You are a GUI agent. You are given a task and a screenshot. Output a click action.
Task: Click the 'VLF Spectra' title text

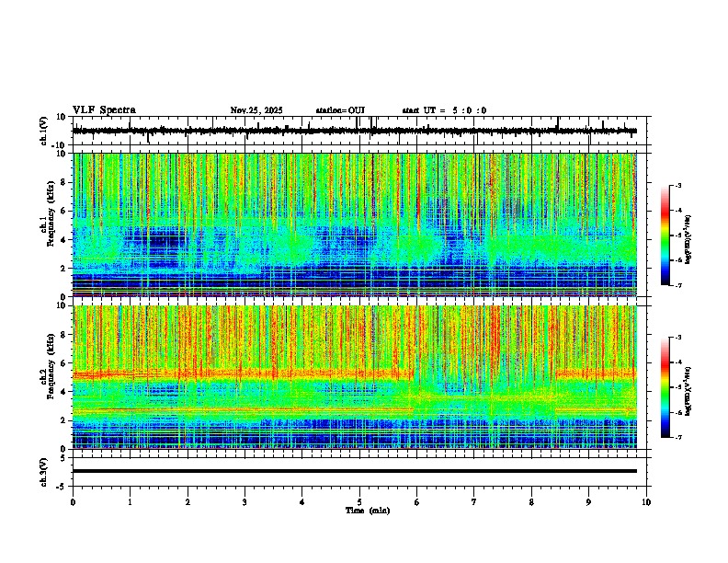104,110
